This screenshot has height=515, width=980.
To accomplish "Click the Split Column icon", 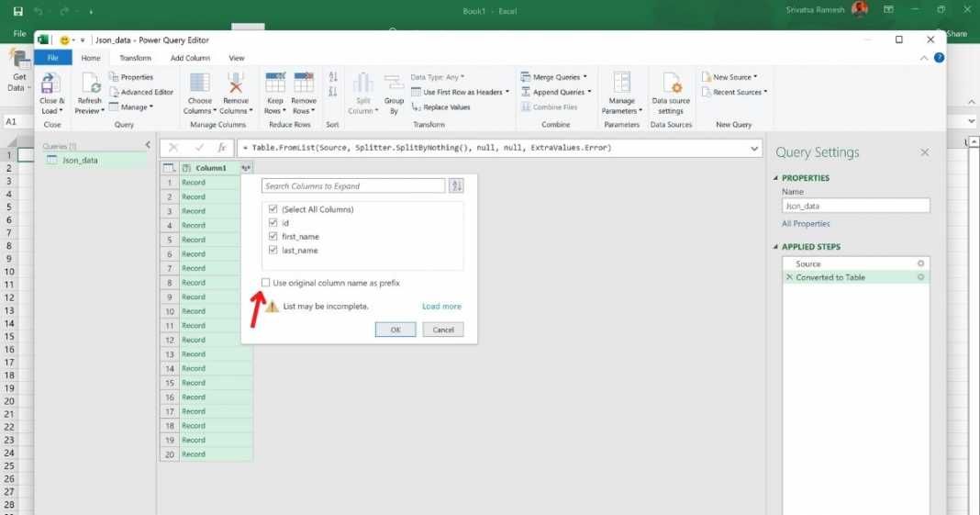I will [x=363, y=84].
